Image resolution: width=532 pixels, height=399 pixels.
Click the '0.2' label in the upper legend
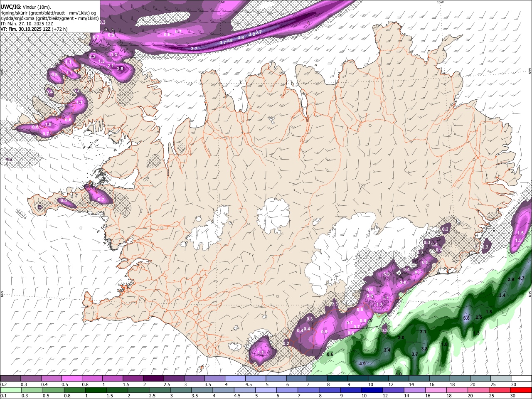tap(3, 384)
